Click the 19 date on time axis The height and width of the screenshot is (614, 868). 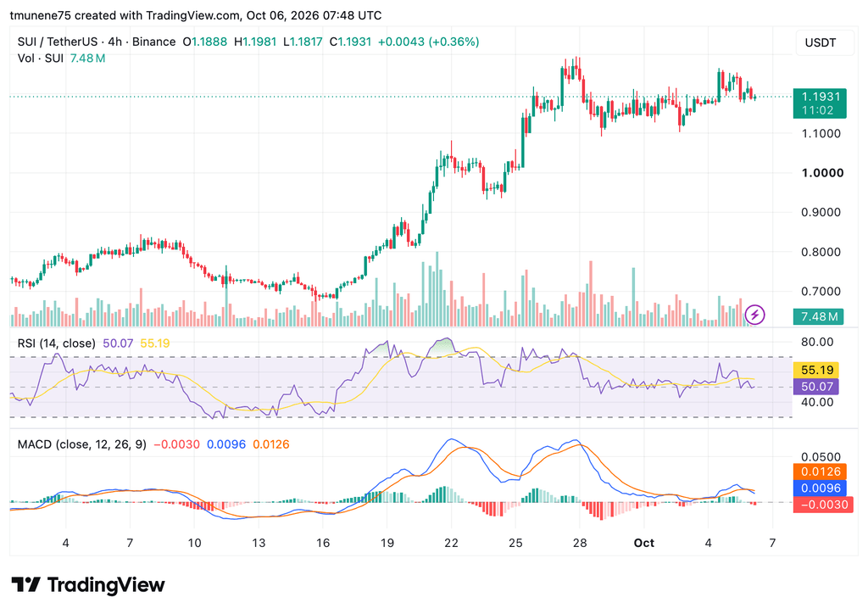[387, 543]
